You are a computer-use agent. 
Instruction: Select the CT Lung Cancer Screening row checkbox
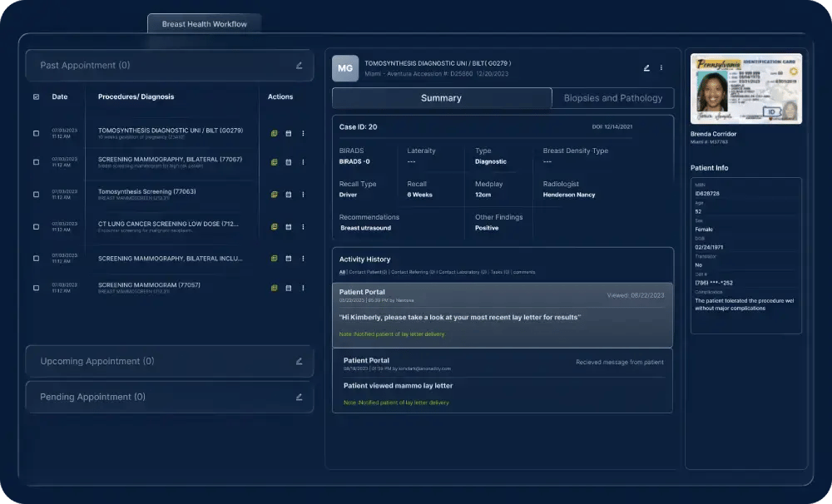[36, 226]
